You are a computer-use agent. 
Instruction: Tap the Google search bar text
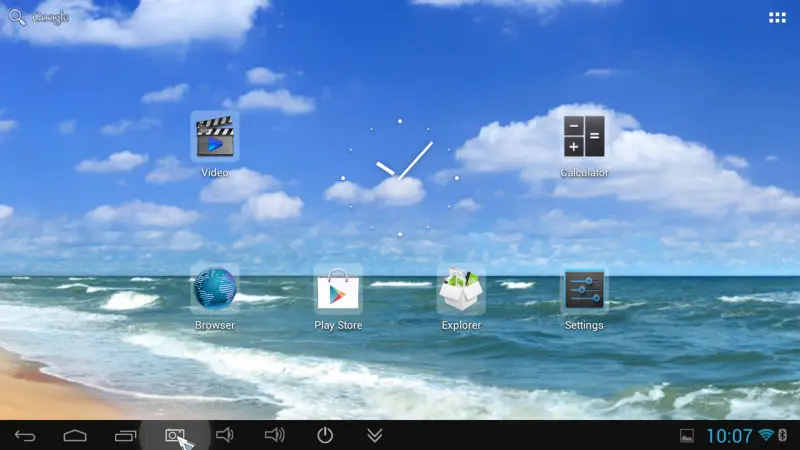pyautogui.click(x=51, y=18)
